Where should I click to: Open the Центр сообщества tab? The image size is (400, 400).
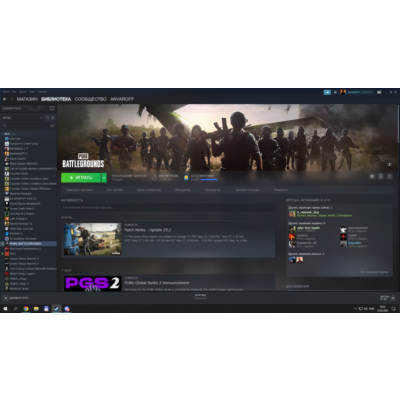149,190
